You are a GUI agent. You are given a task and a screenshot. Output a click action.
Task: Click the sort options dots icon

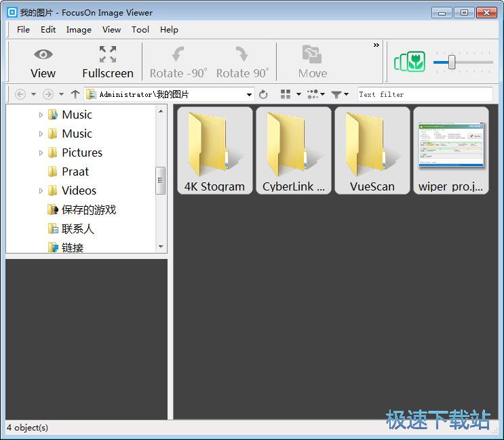(312, 94)
